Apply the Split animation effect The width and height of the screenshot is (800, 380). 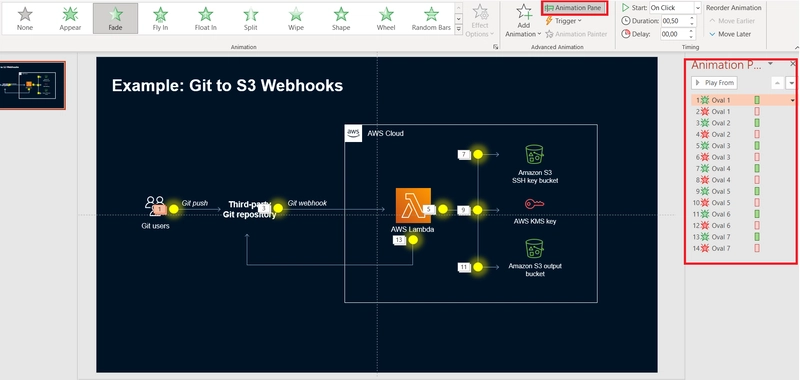coord(251,18)
